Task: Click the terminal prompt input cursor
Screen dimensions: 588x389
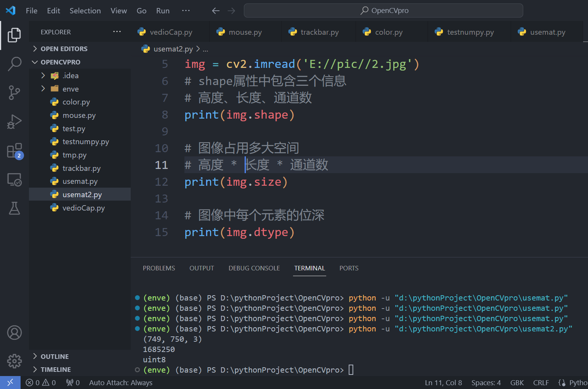Action: (351, 370)
